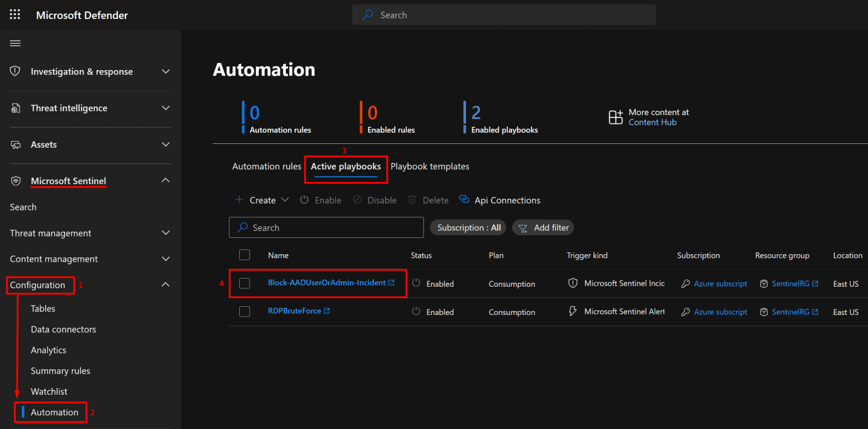Viewport: 868px width, 429px height.
Task: Follow the Content Hub link
Action: (x=652, y=123)
